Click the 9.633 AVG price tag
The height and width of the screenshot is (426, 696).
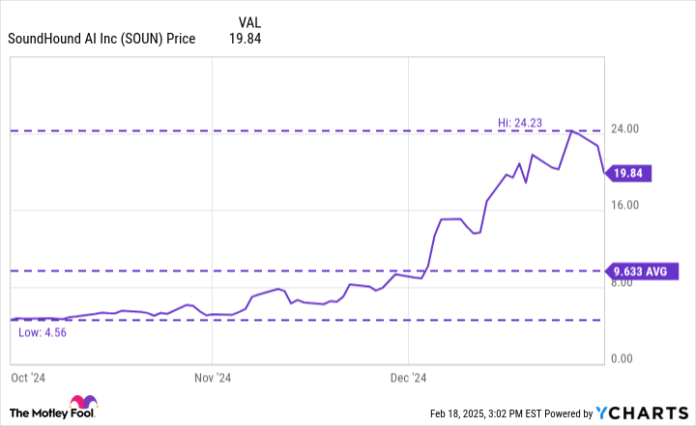tap(642, 271)
